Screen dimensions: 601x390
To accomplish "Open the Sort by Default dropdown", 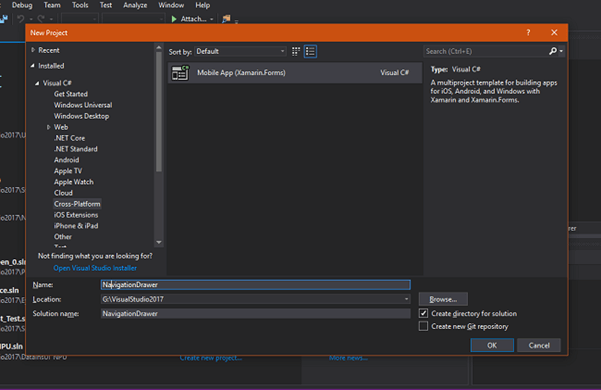I will coord(241,51).
